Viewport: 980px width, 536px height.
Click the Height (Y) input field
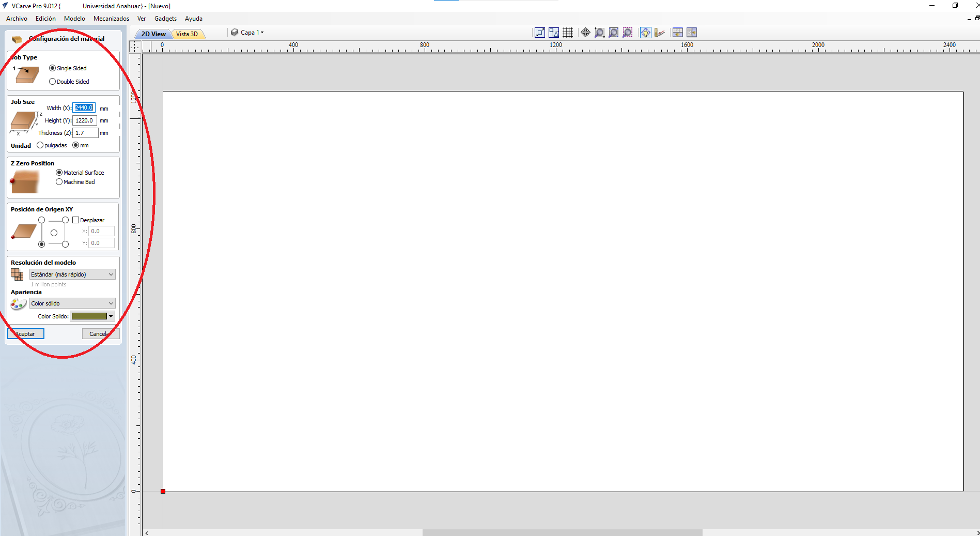pyautogui.click(x=84, y=120)
